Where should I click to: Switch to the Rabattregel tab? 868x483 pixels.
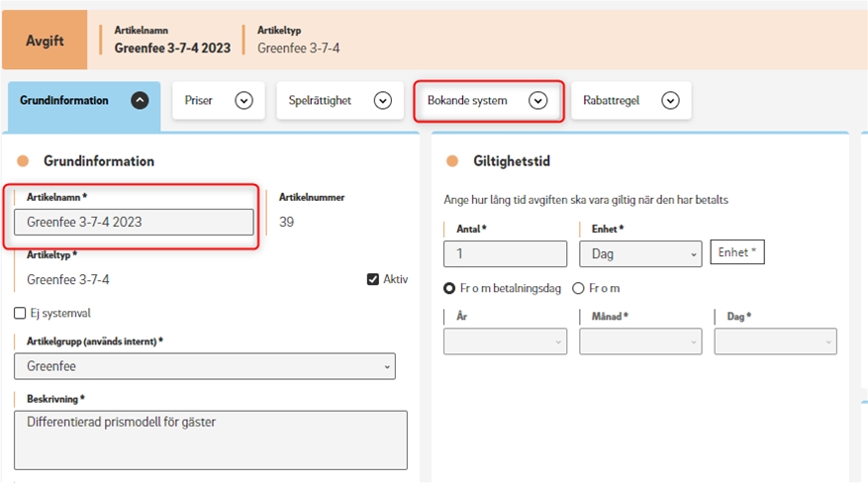tap(631, 100)
